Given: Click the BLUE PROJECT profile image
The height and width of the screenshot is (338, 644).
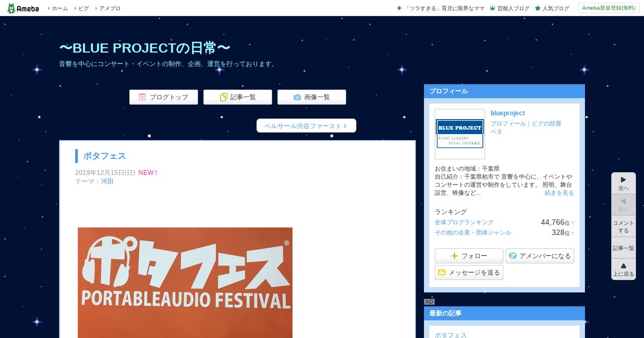Looking at the screenshot, I should click(x=460, y=134).
